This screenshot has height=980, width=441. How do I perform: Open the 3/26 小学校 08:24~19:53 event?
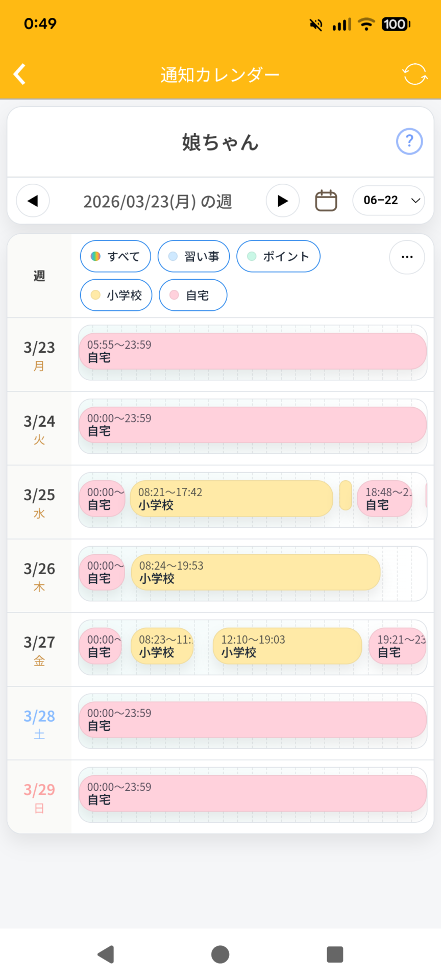point(256,572)
